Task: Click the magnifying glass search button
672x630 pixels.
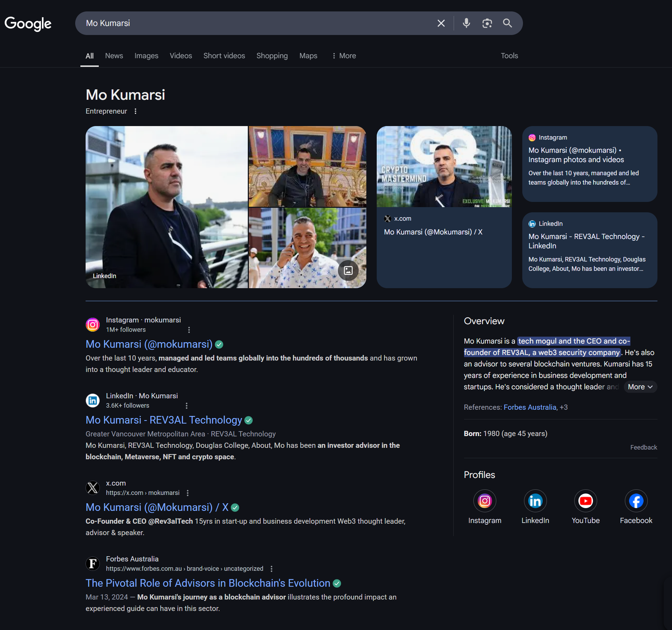Action: pyautogui.click(x=507, y=23)
